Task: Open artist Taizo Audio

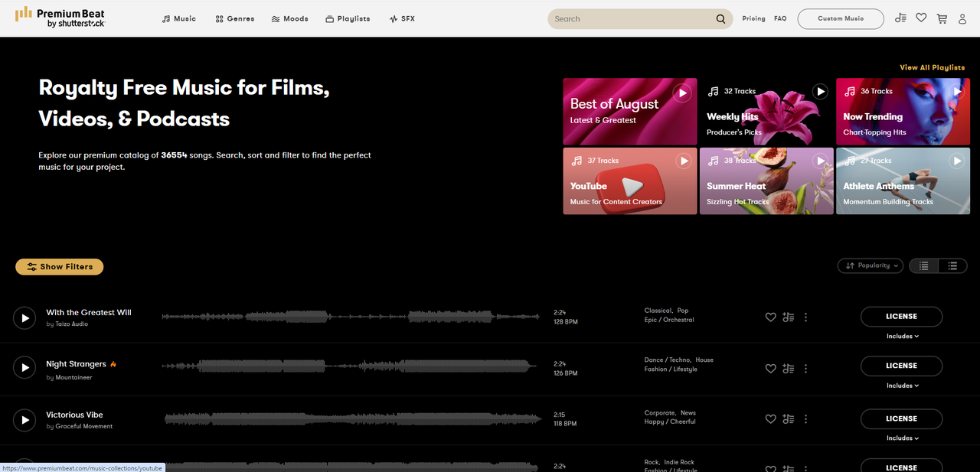Action: pyautogui.click(x=72, y=324)
